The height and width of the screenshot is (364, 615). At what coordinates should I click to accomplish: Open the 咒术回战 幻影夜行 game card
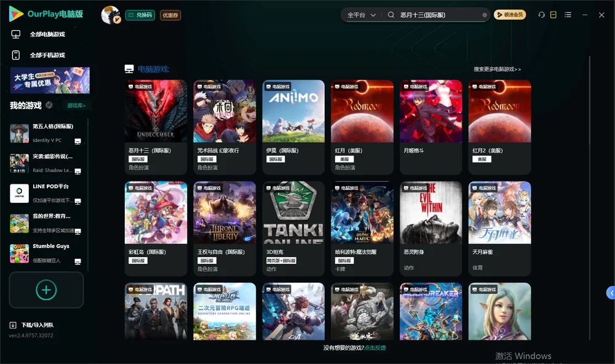pyautogui.click(x=224, y=127)
